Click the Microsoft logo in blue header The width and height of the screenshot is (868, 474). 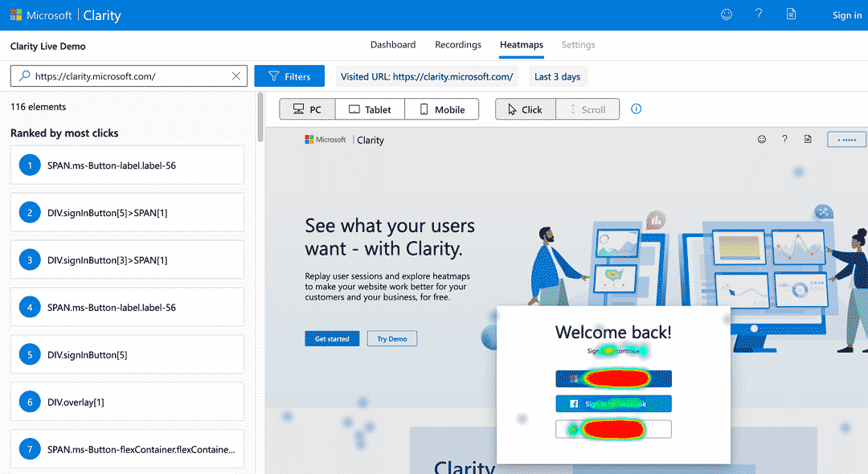click(17, 15)
